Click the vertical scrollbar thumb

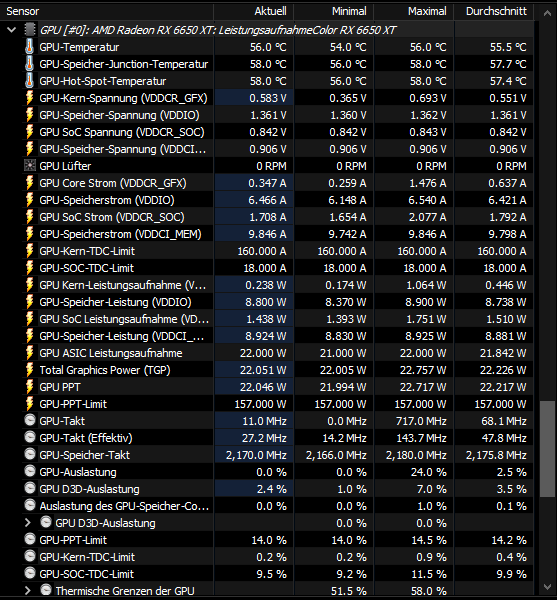pyautogui.click(x=547, y=448)
